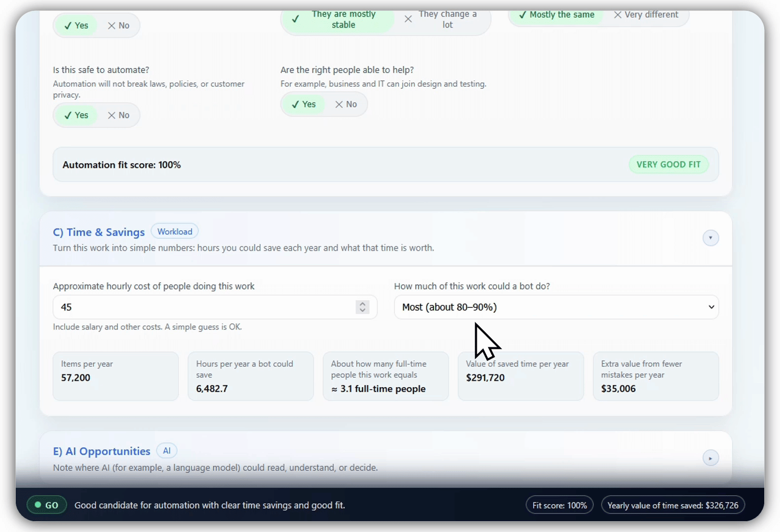Select No for safe to automate

pos(118,115)
